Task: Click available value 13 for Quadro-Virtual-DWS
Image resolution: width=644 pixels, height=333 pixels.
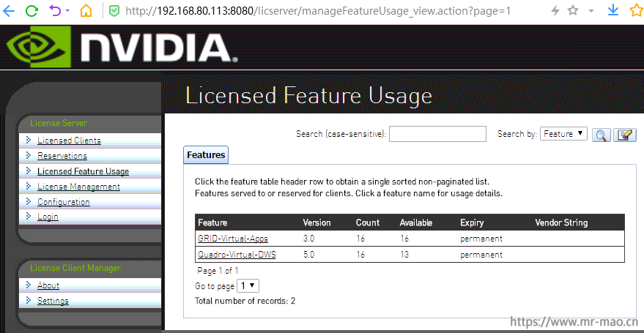Action: click(x=404, y=255)
